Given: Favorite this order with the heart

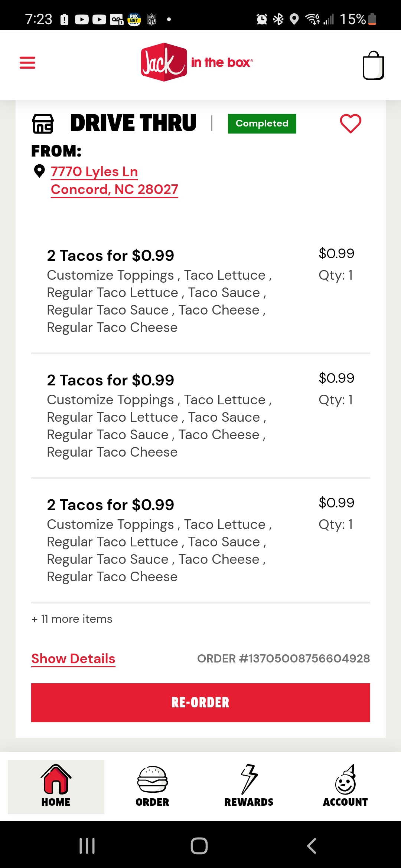Looking at the screenshot, I should point(351,124).
